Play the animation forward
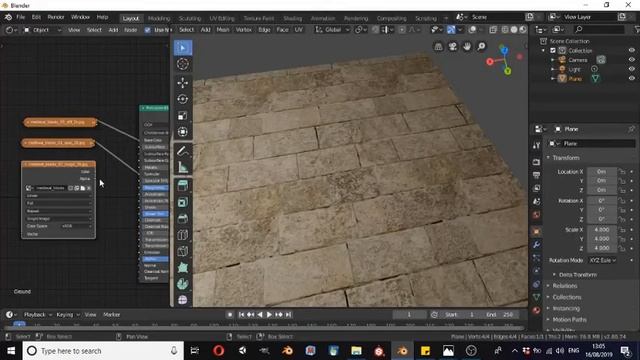The width and height of the screenshot is (640, 360). [269, 315]
